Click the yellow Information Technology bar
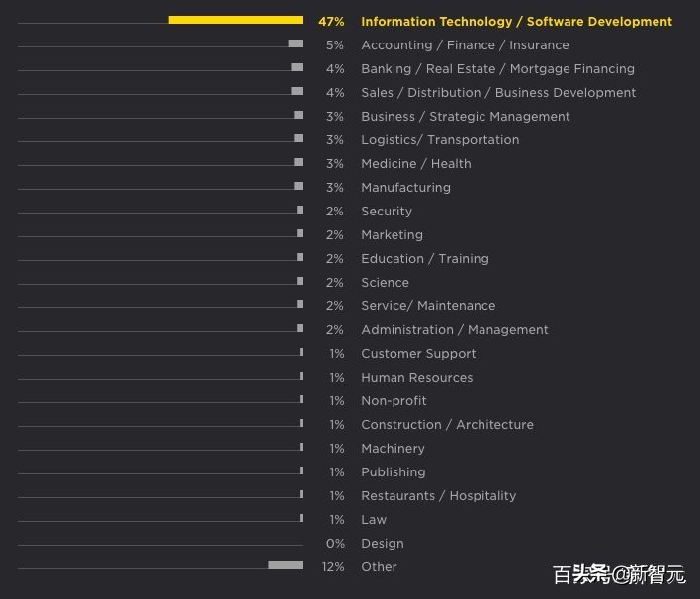Viewport: 700px width, 599px height. pos(235,20)
